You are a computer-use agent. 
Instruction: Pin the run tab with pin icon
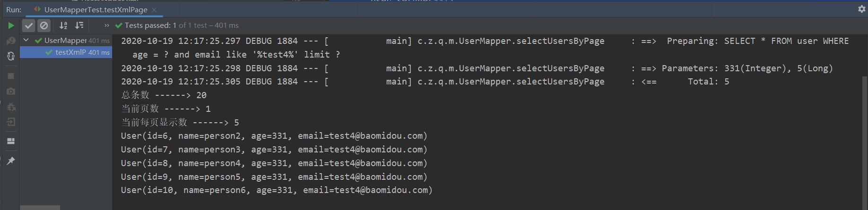coord(11,161)
